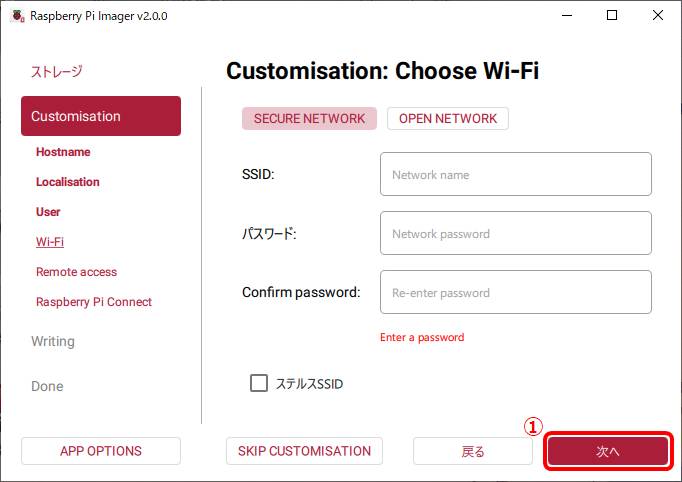Go to the ストレージ step
The height and width of the screenshot is (482, 682).
click(57, 71)
